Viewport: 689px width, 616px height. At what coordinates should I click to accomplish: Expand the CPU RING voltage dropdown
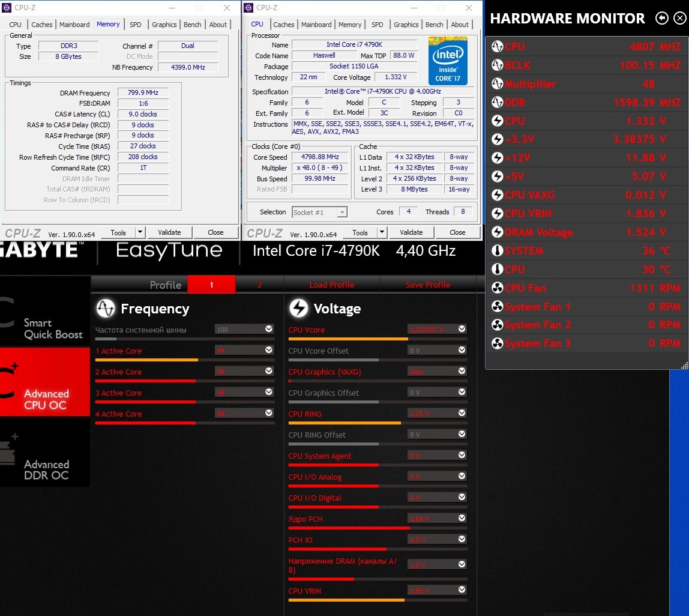462,413
